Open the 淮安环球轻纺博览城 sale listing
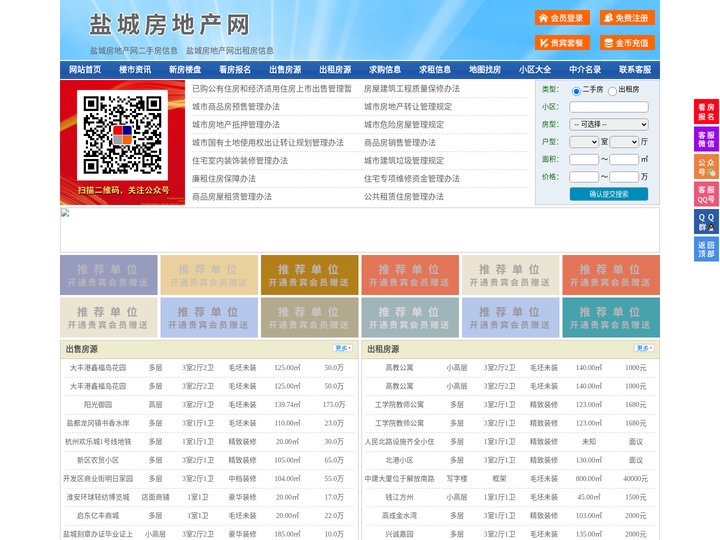 tap(98, 497)
